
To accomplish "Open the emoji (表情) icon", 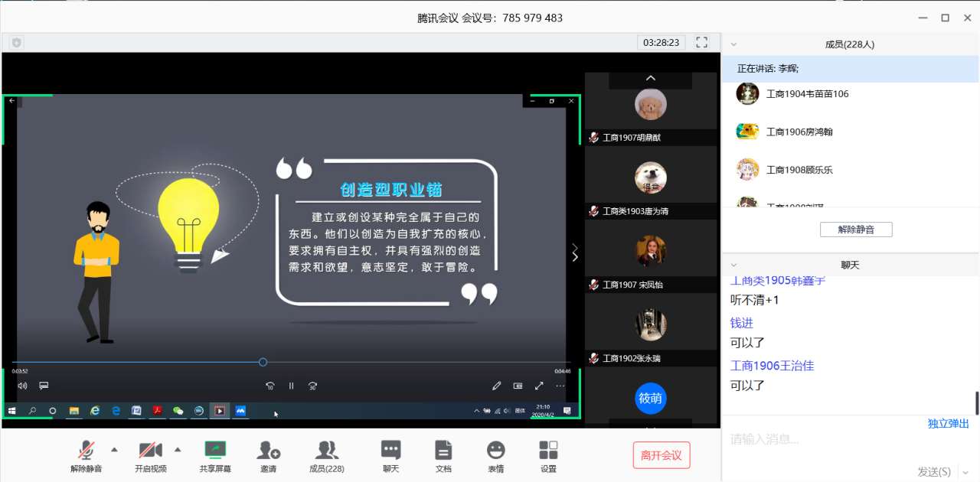I will (495, 451).
